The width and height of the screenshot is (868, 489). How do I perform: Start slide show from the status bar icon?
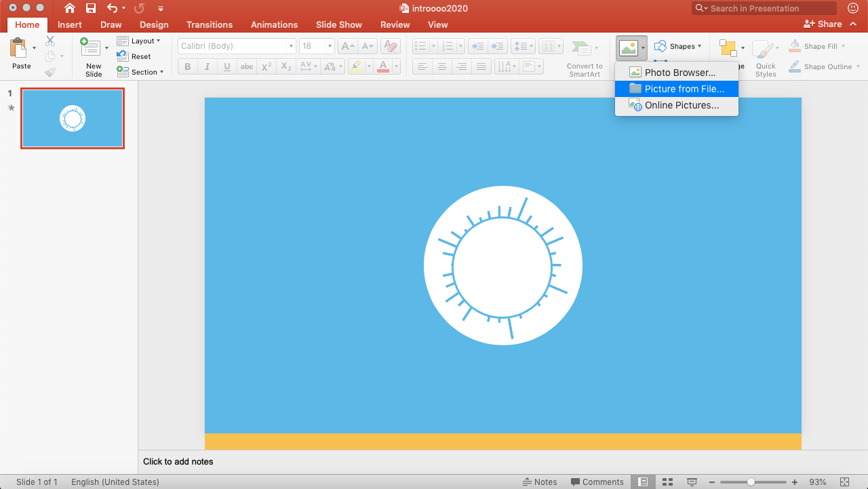[x=692, y=482]
